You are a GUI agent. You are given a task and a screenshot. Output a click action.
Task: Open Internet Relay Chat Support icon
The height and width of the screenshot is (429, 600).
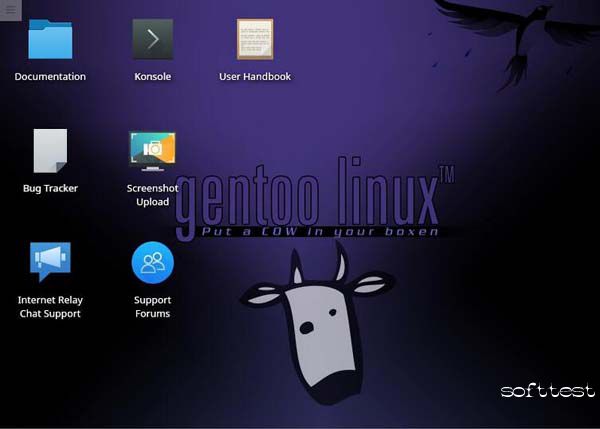(x=50, y=262)
